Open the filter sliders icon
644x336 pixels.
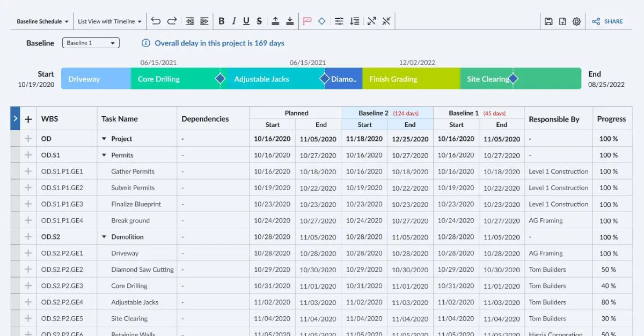pos(339,21)
